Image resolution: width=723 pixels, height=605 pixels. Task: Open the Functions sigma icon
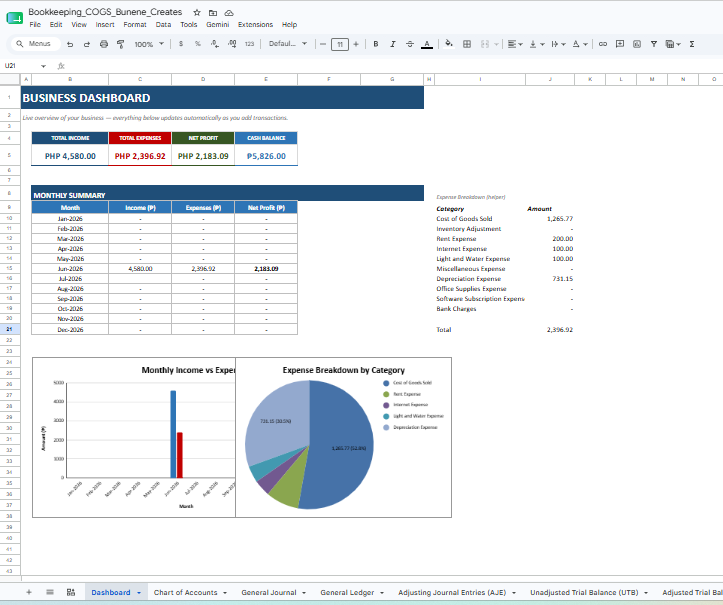[692, 44]
